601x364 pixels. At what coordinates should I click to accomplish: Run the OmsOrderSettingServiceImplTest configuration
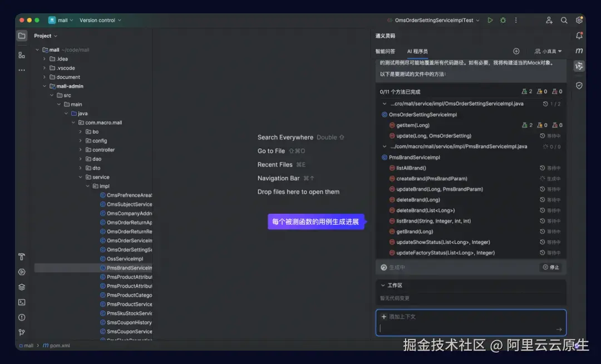click(490, 20)
